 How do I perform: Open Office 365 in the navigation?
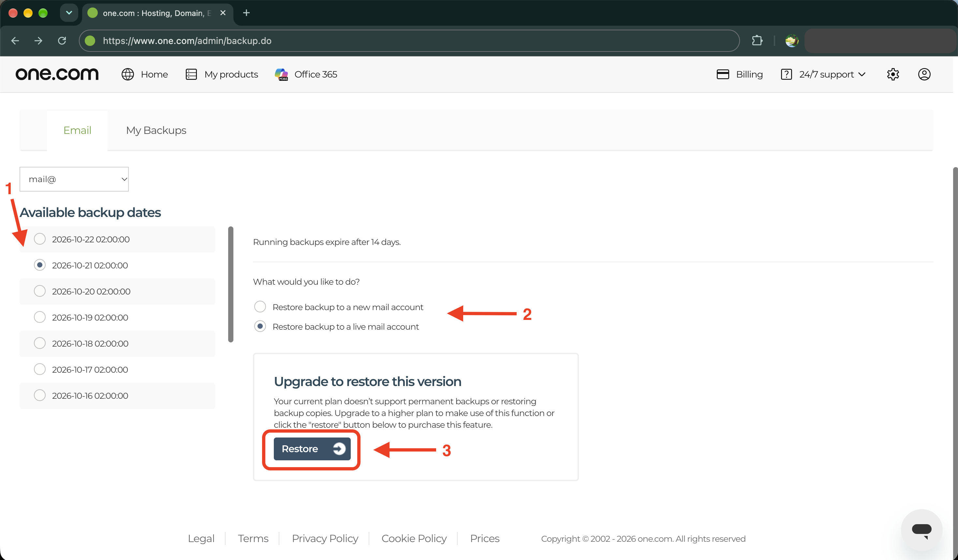[316, 74]
